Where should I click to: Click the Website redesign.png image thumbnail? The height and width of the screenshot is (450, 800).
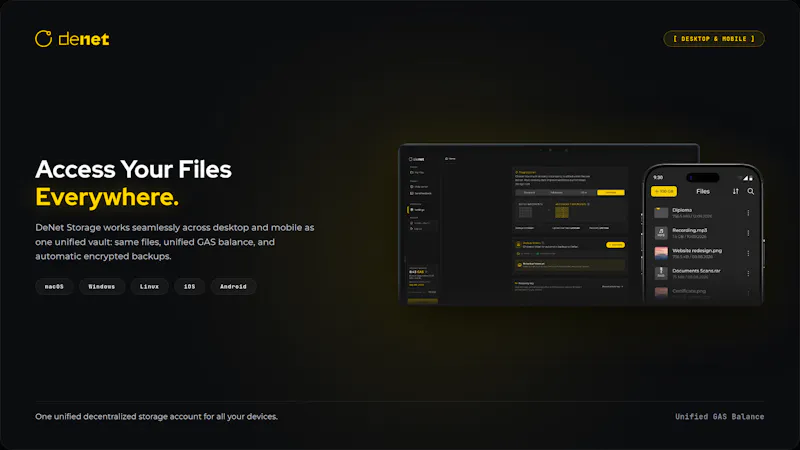point(661,253)
